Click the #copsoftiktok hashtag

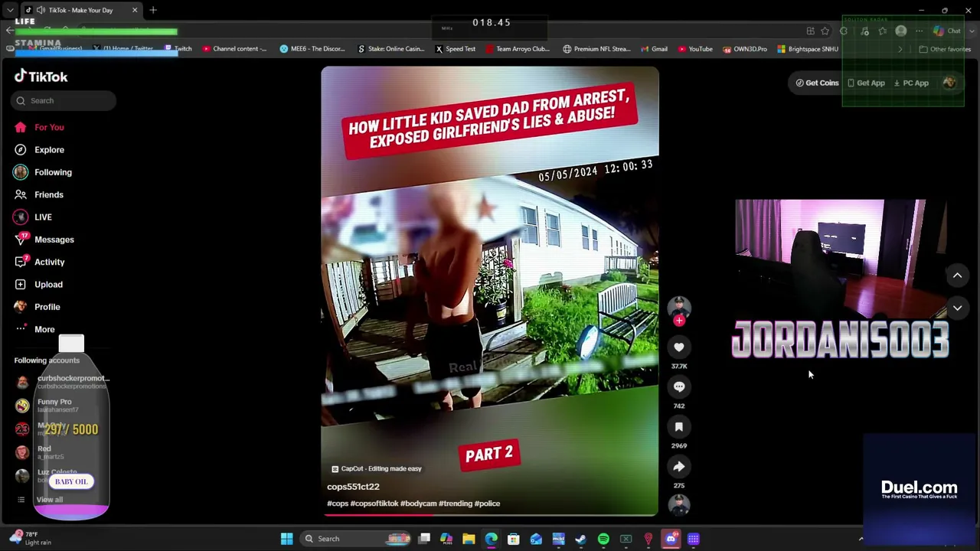[374, 504]
